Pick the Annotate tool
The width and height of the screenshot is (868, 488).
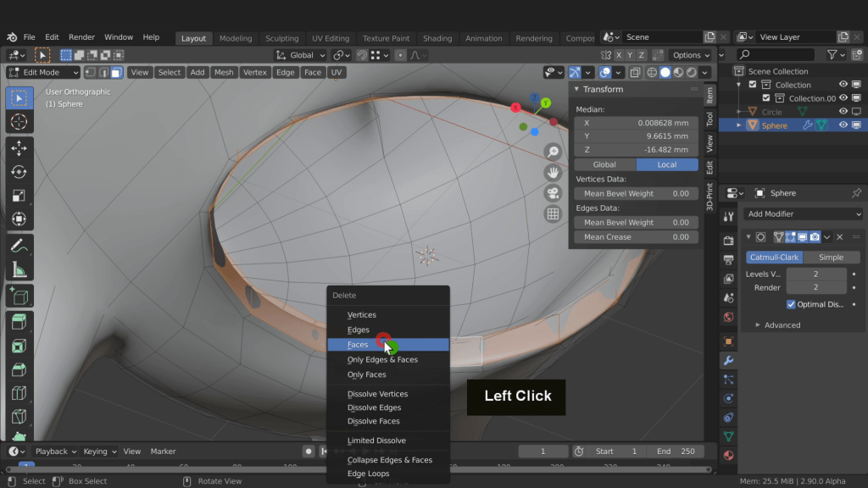point(19,247)
